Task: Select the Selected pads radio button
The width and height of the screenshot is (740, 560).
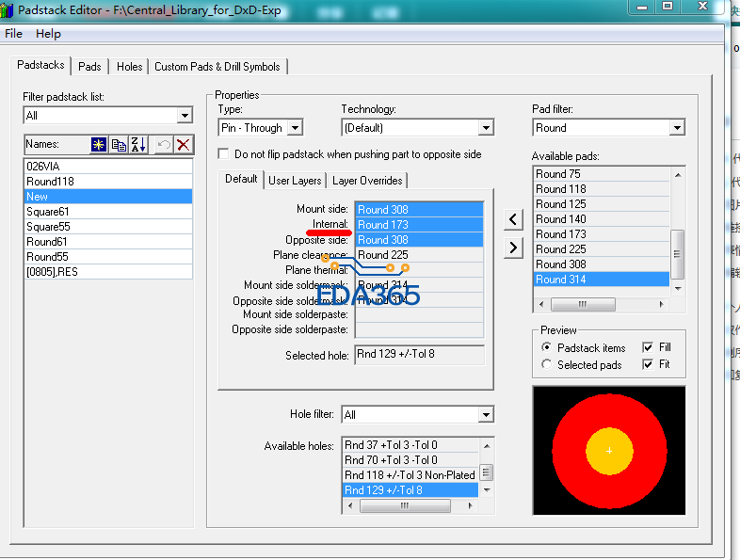Action: pos(547,364)
